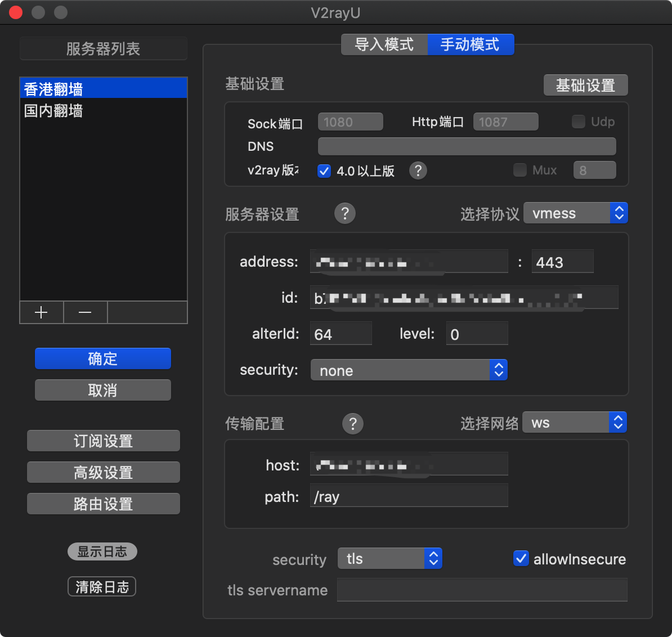Select the 手动模式 tab
The image size is (672, 637).
pos(471,44)
